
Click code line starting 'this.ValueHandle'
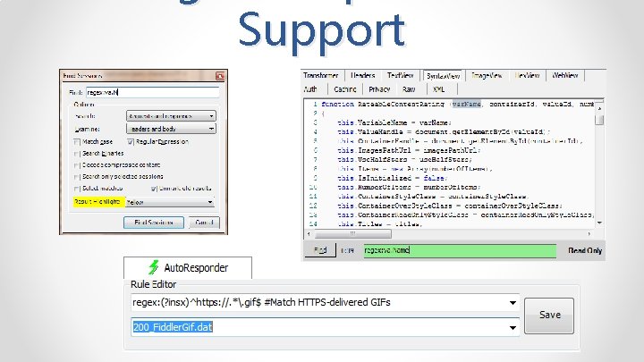(x=444, y=131)
